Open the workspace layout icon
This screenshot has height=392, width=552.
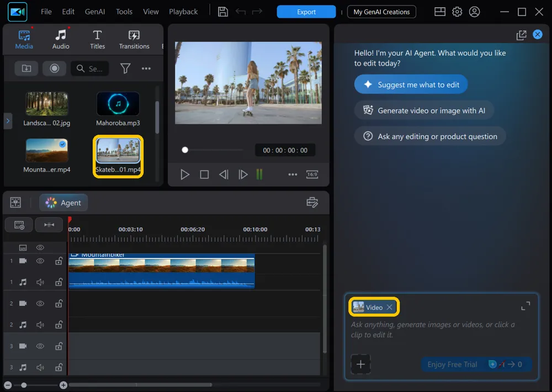(x=440, y=12)
